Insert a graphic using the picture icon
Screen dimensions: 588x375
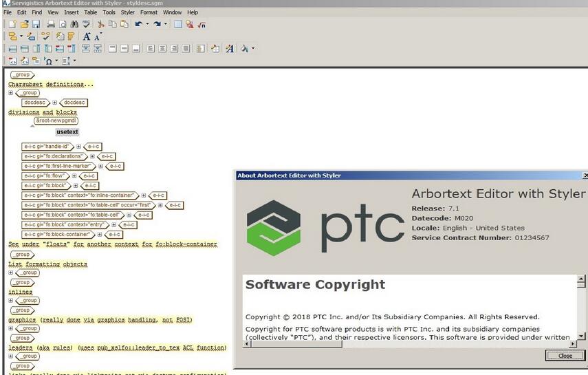pos(190,24)
